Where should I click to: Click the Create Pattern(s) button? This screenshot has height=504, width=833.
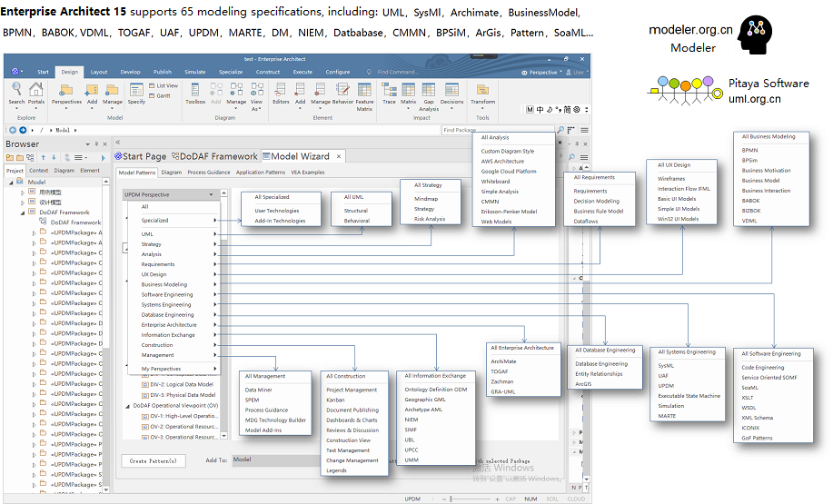[153, 460]
